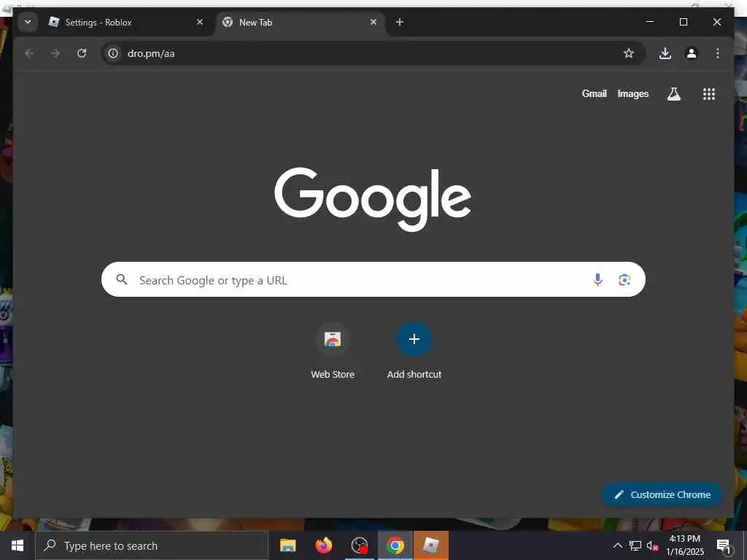The width and height of the screenshot is (747, 560).
Task: Click the Google logo
Action: [373, 198]
